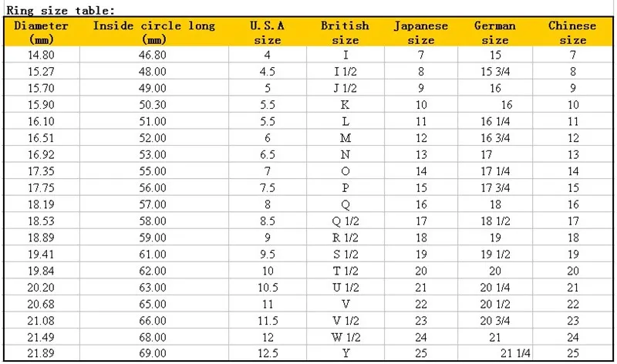Click the inside circle cell 50.30

pyautogui.click(x=153, y=105)
